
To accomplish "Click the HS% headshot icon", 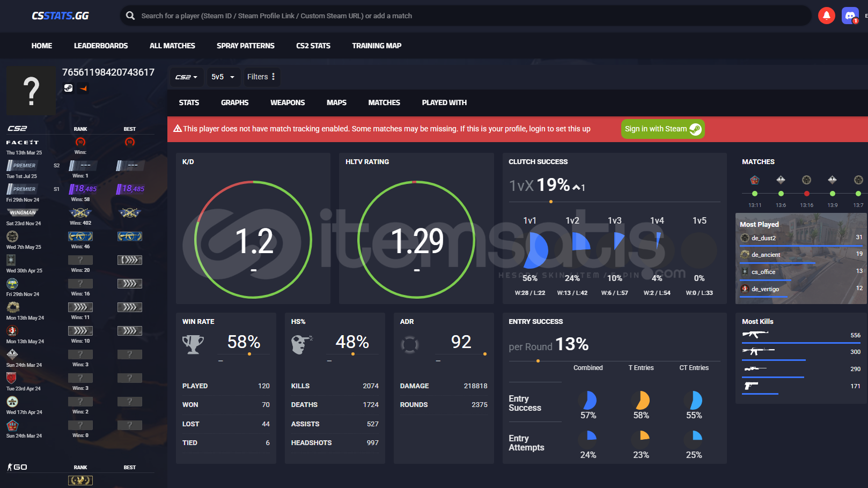I will [302, 344].
